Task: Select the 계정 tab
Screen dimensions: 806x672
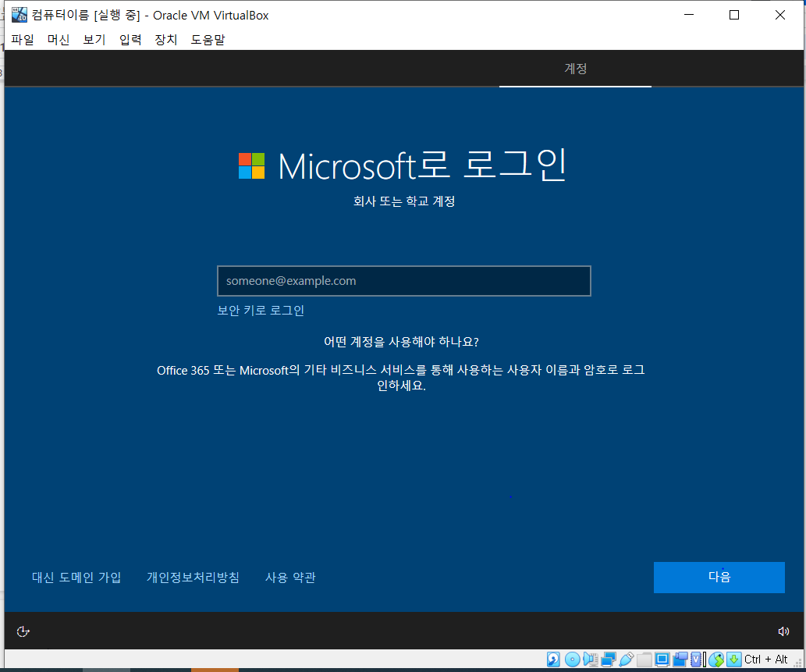Action: coord(575,69)
